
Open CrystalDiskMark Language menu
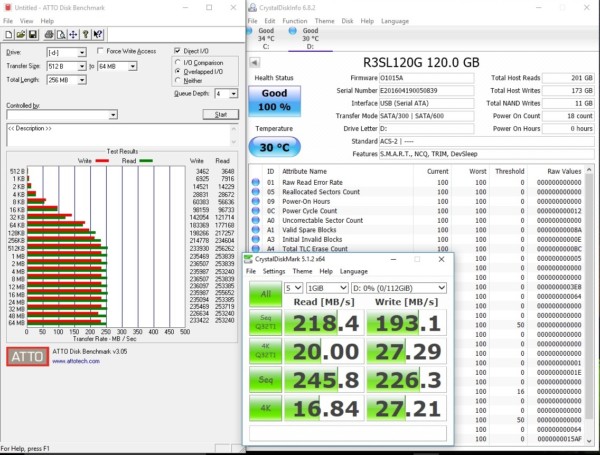tap(354, 271)
